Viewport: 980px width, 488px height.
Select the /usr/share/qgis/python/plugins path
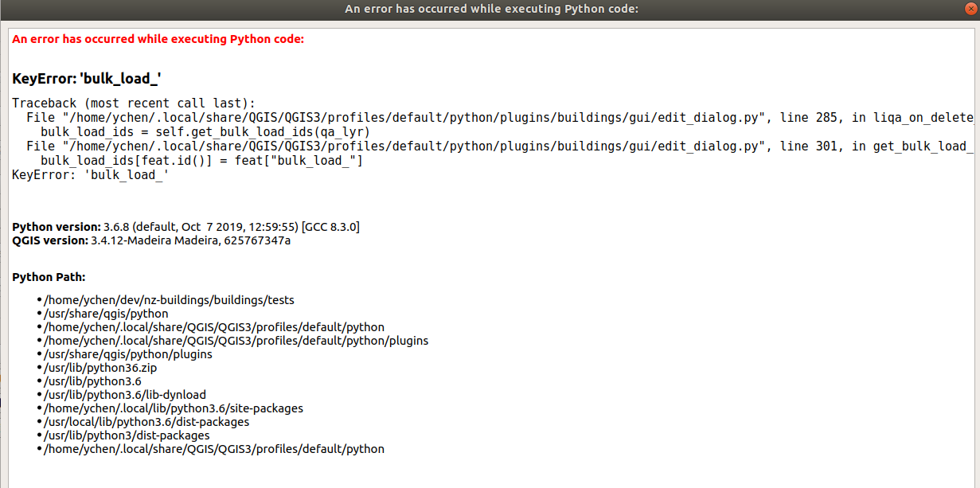coord(130,354)
